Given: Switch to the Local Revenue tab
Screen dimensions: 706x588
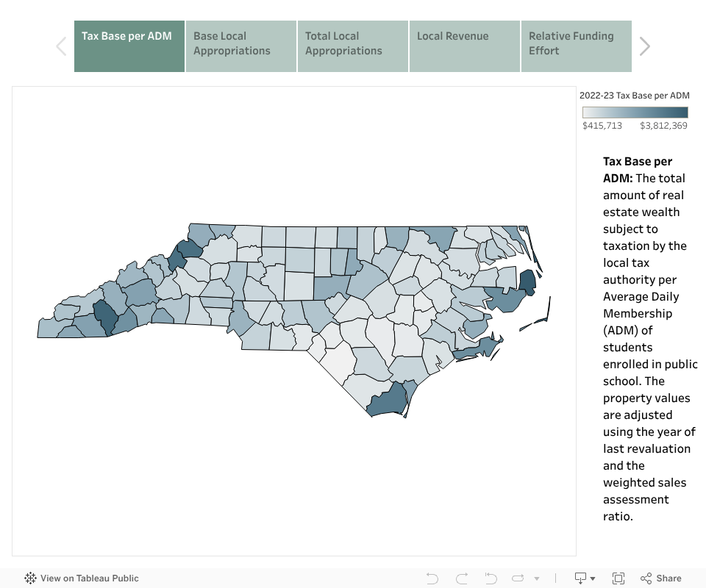Looking at the screenshot, I should [464, 46].
